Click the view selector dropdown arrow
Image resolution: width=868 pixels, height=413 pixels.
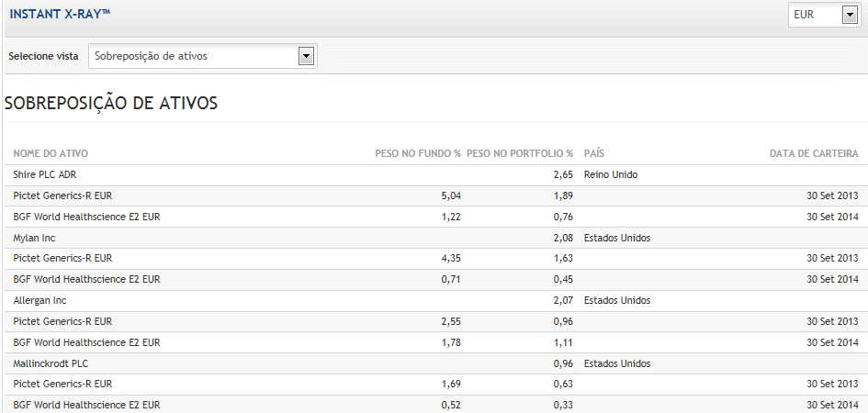pyautogui.click(x=307, y=56)
